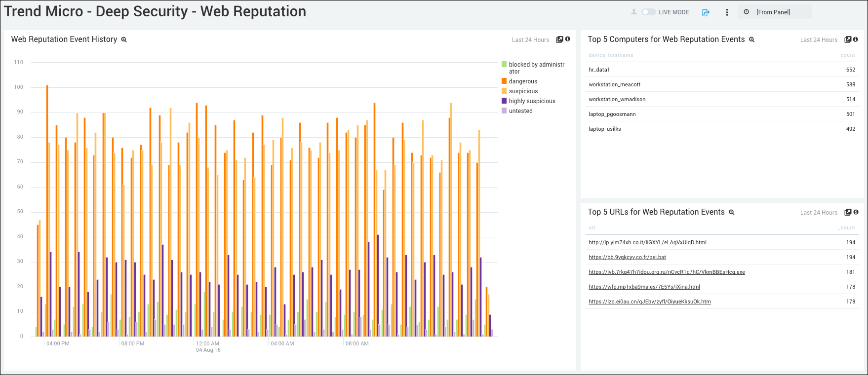
Task: Sort by device_hostname column header
Action: coord(611,55)
